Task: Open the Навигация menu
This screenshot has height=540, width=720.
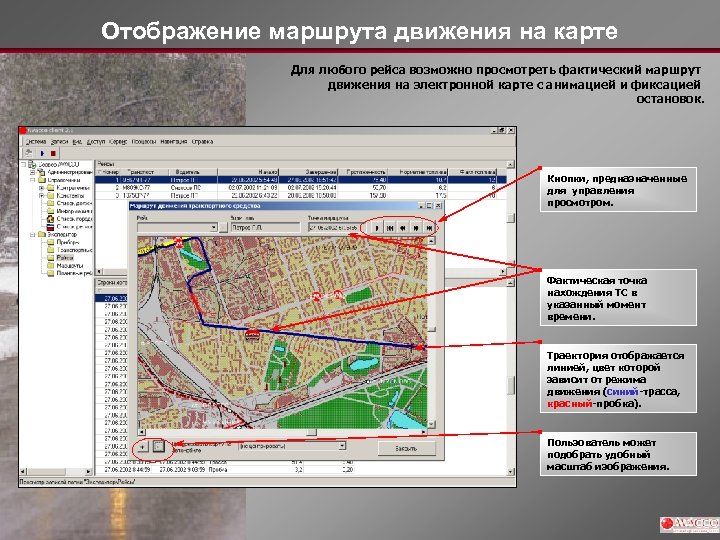Action: point(174,141)
